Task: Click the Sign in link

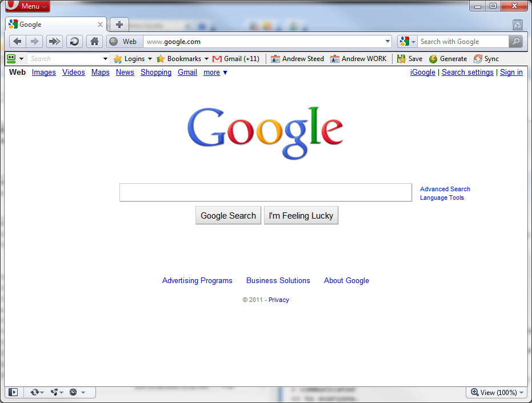Action: pos(511,72)
